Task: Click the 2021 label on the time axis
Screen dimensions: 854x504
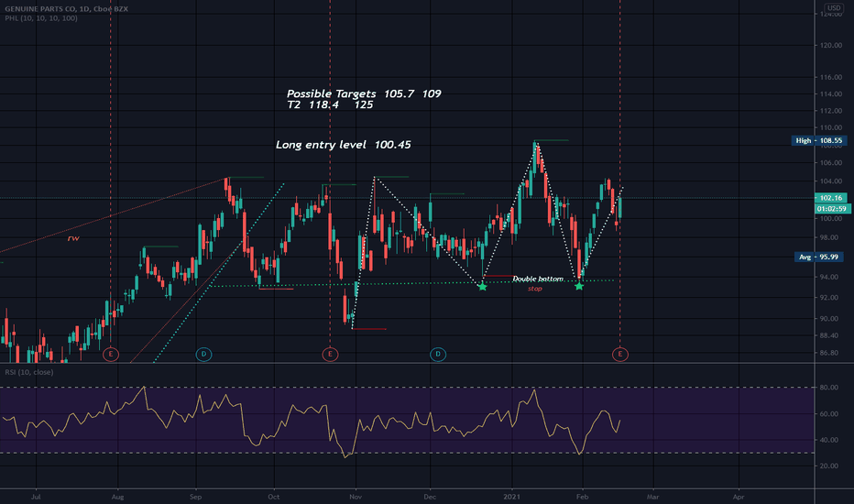Action: coord(512,497)
